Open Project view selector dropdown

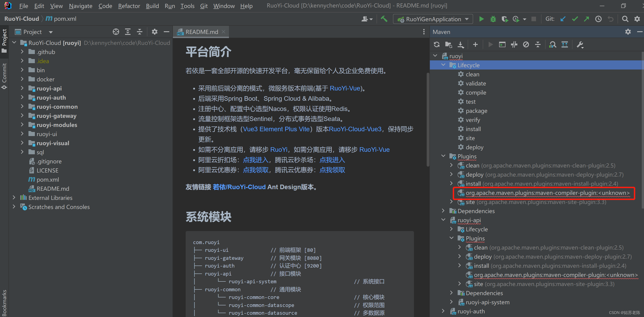pyautogui.click(x=51, y=32)
